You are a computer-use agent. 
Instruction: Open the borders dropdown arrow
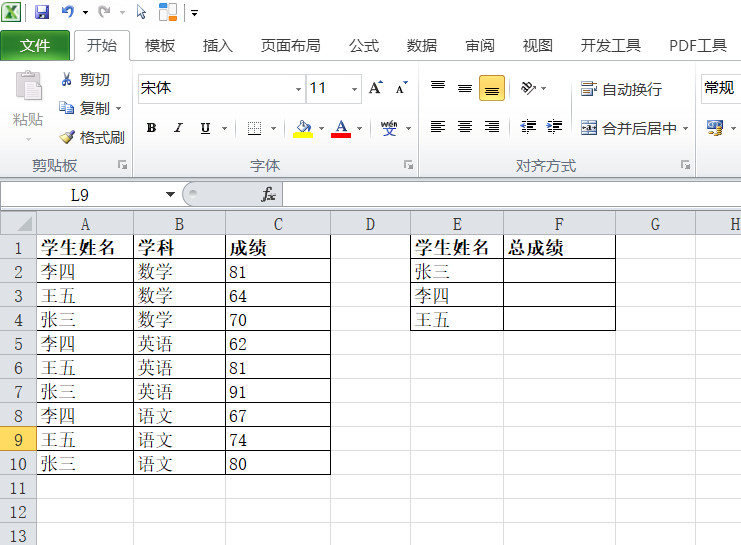pyautogui.click(x=273, y=128)
